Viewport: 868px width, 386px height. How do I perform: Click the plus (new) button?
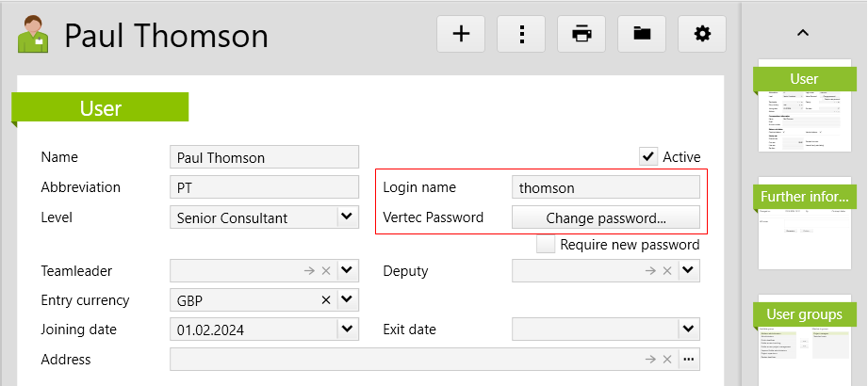click(x=461, y=34)
